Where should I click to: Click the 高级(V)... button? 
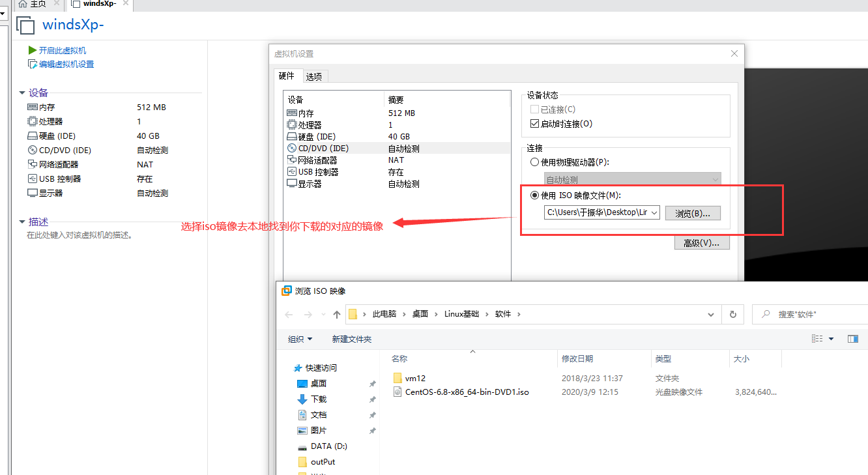pyautogui.click(x=702, y=242)
